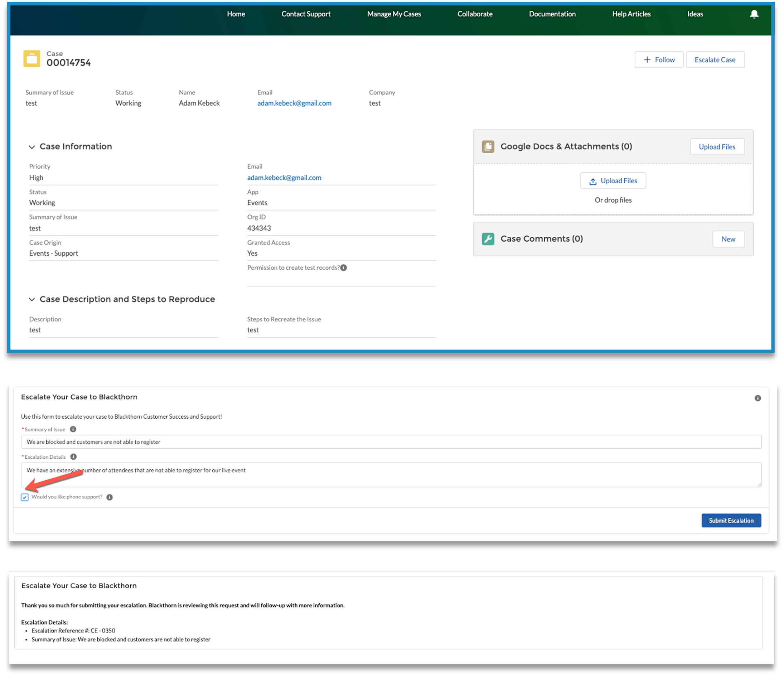Open Contact Support in navigation

click(x=306, y=14)
